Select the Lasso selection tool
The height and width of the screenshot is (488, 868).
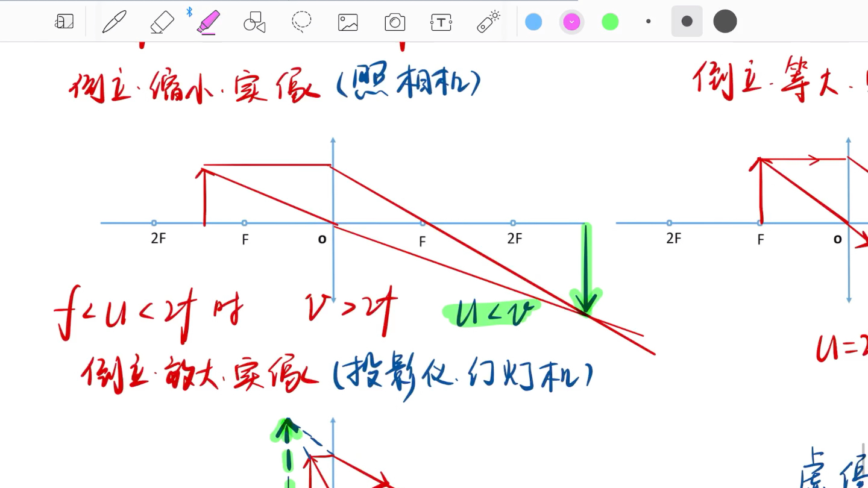[301, 22]
